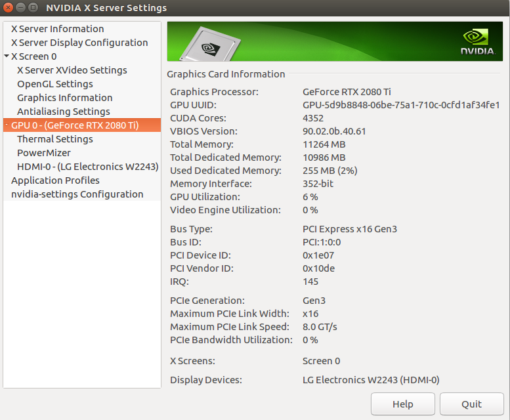
Task: Open Thermal Settings page
Action: coord(55,139)
